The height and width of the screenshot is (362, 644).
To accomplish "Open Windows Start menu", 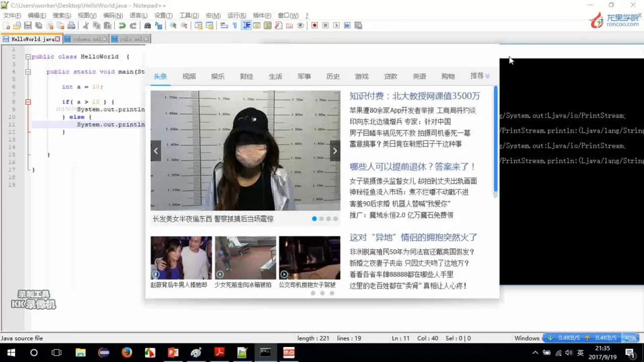I will tap(11, 352).
